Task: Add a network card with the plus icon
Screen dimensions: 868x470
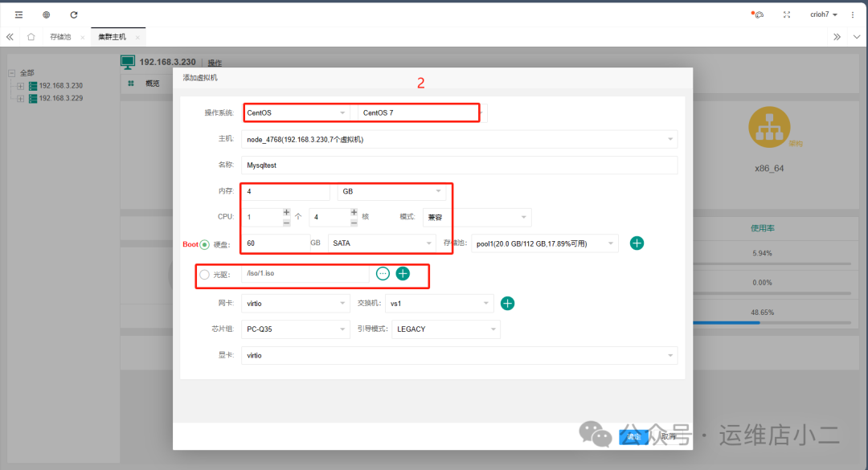Action: [507, 304]
